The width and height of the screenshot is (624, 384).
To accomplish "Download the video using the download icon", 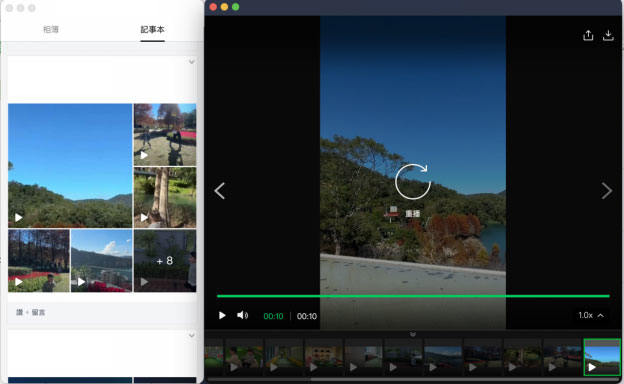I will tap(608, 35).
